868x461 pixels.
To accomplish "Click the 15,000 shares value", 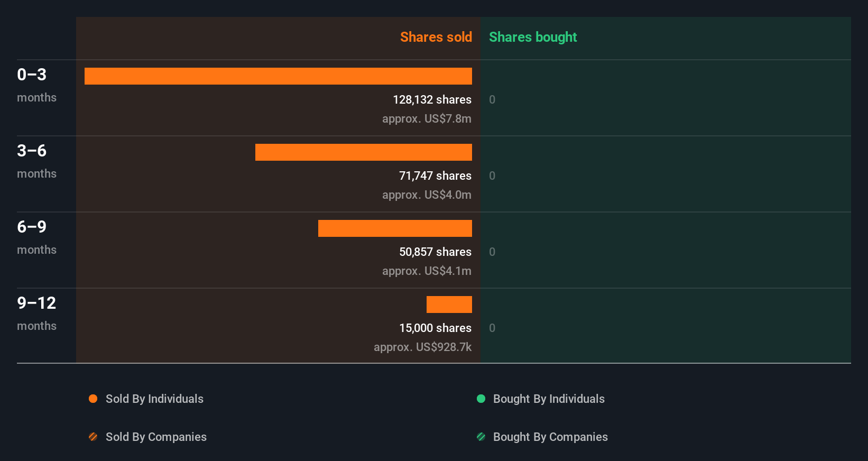I will [x=435, y=328].
